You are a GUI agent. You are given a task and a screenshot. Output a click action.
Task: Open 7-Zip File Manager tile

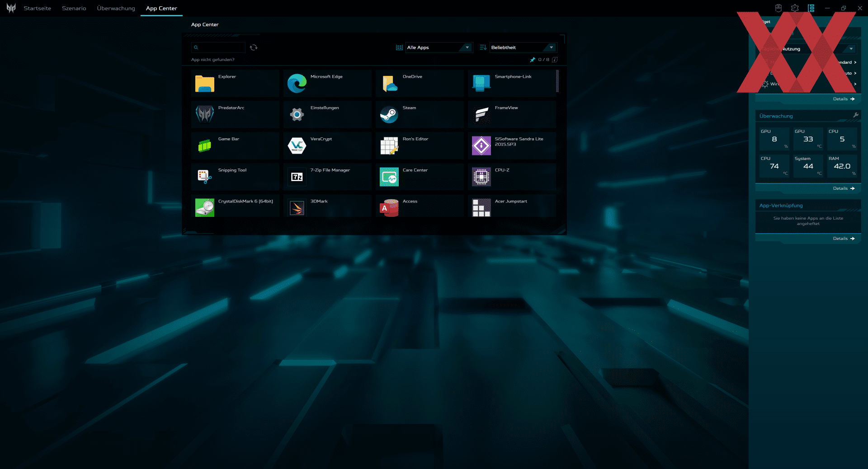[327, 177]
